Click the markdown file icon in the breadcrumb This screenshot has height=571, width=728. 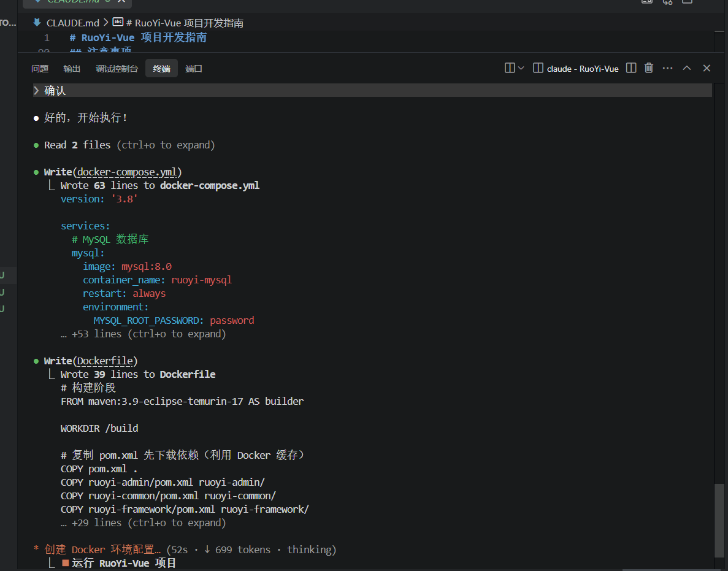(37, 22)
